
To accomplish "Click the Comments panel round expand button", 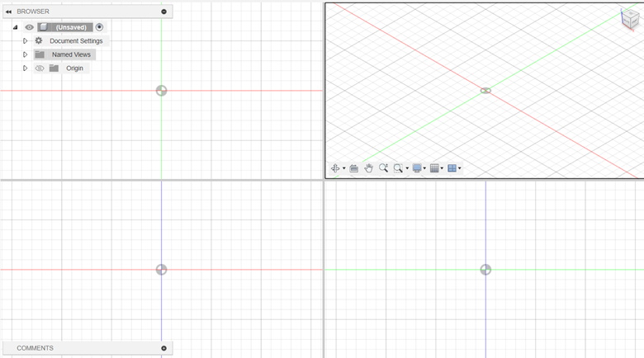I will pyautogui.click(x=163, y=348).
